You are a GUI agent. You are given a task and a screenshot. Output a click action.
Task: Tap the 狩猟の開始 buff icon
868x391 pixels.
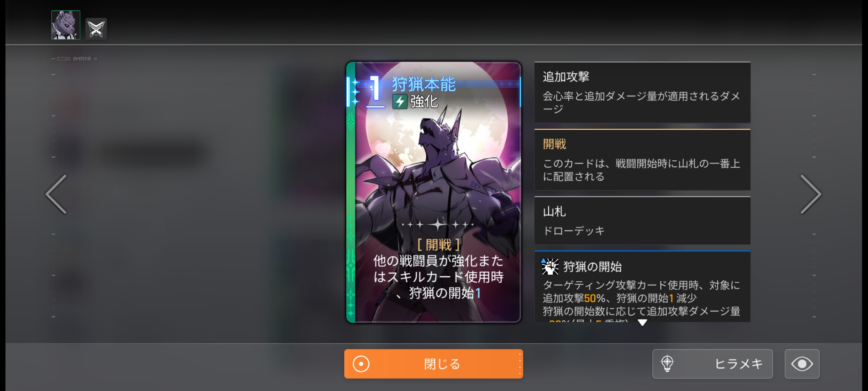(550, 266)
